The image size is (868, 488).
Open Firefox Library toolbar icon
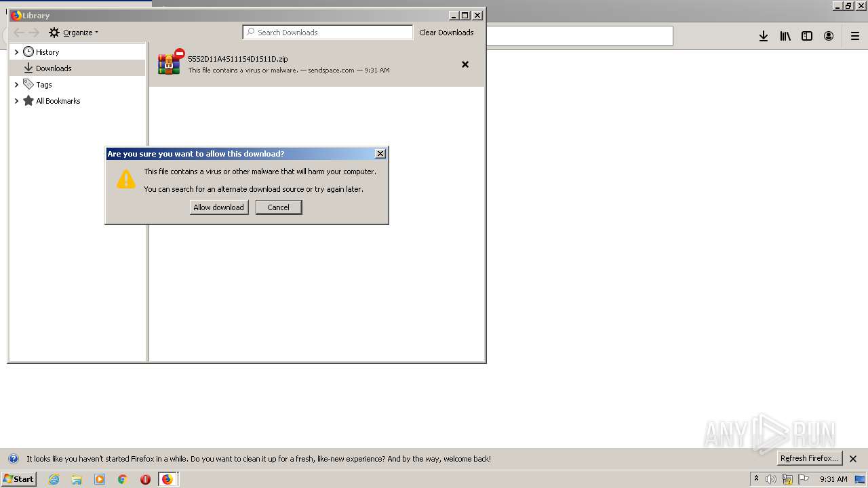[x=785, y=37]
